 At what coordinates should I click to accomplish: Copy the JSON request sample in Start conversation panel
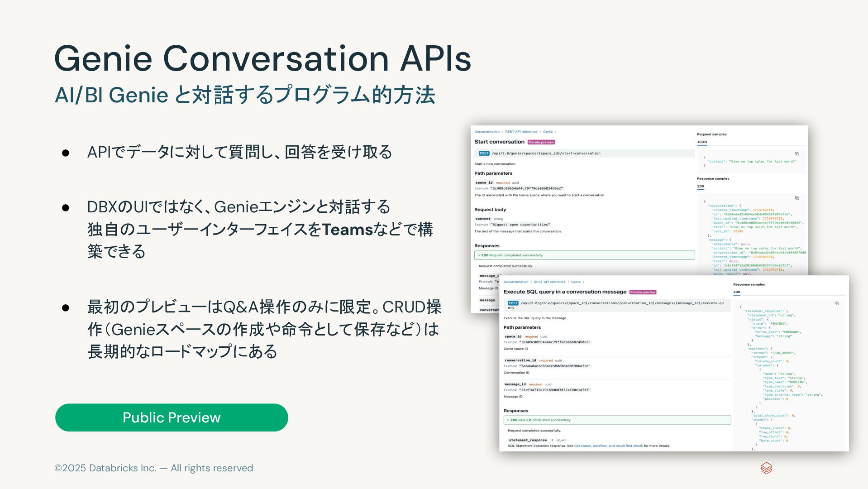797,154
